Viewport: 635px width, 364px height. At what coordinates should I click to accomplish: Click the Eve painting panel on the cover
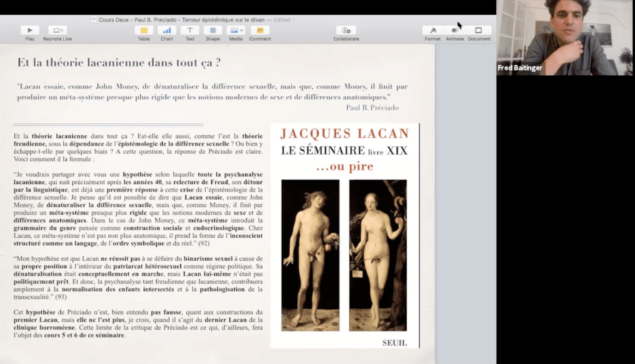pyautogui.click(x=378, y=255)
